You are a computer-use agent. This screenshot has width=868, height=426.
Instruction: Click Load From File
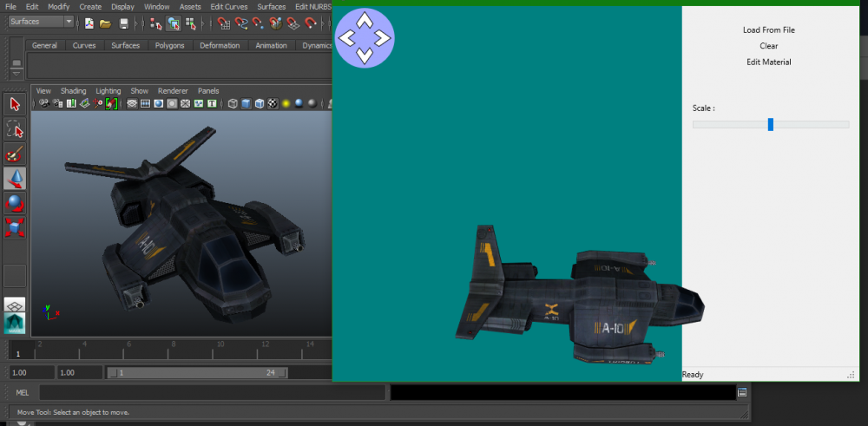tap(769, 29)
